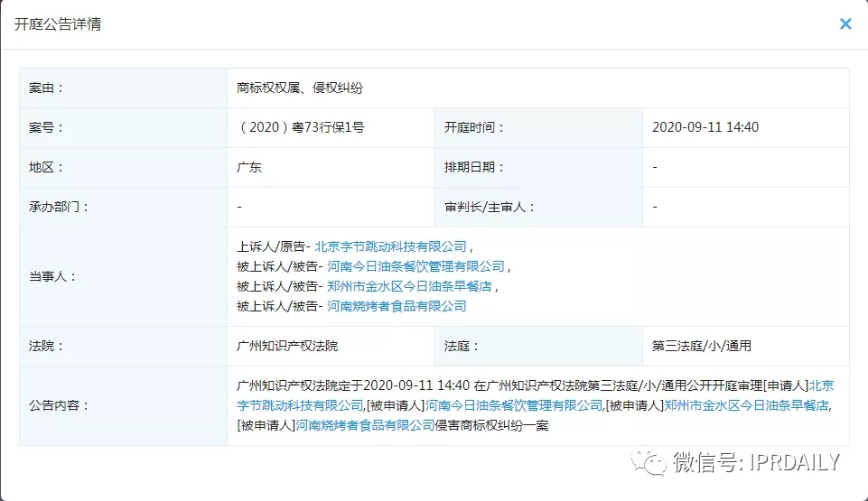Select the case cause text 商标权权属、侵权纠纷
This screenshot has height=501, width=868.
coord(300,88)
